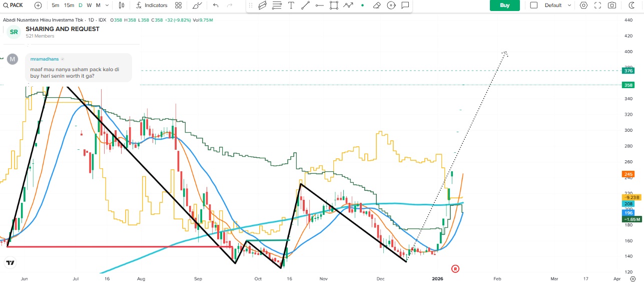The width and height of the screenshot is (644, 283).
Task: Click the 521 Members text
Action: (40, 36)
